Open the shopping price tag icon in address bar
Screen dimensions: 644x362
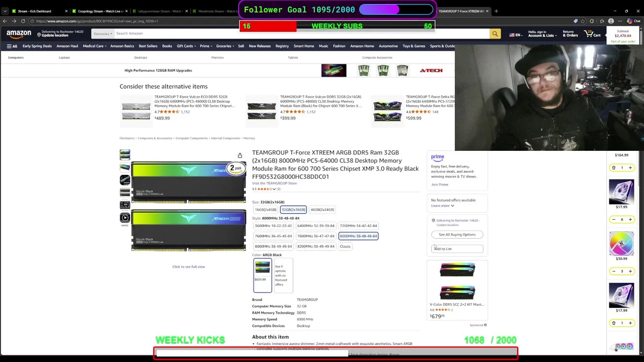[576, 21]
